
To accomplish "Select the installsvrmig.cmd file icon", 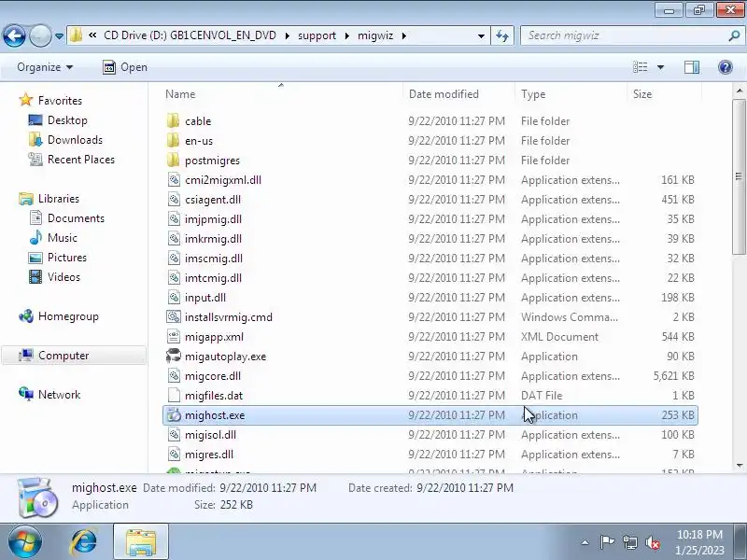I will [x=174, y=316].
